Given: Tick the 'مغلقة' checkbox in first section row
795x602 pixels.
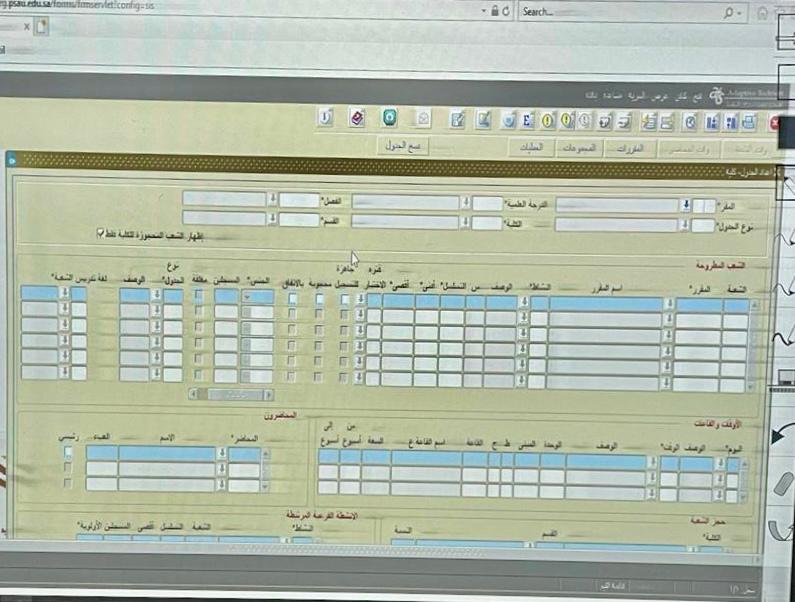Looking at the screenshot, I should 199,295.
